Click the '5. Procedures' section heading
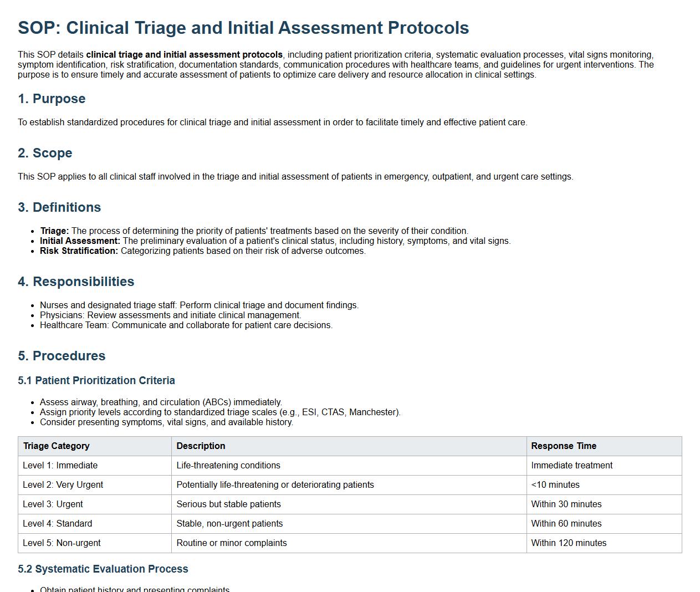Viewport: 700px width, 592px height. [x=62, y=356]
